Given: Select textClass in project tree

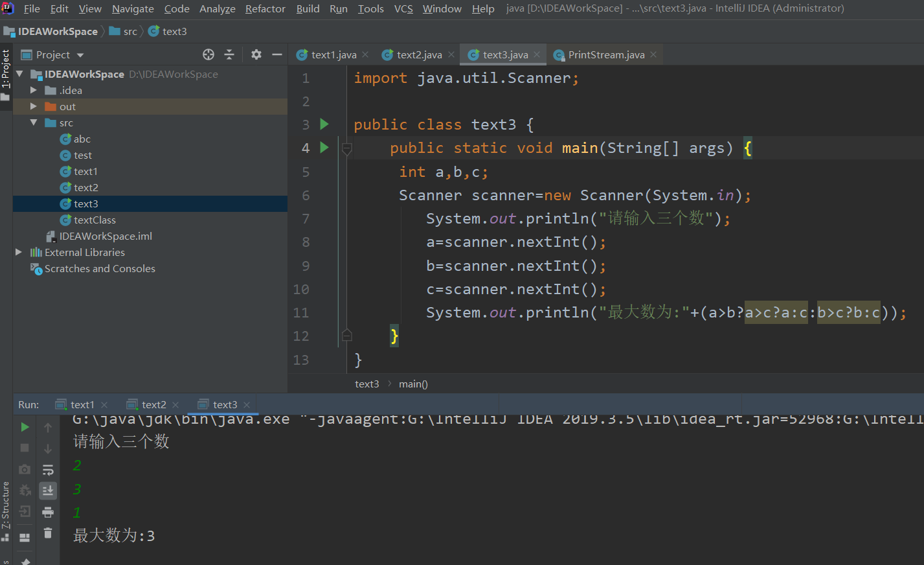Looking at the screenshot, I should pos(95,220).
